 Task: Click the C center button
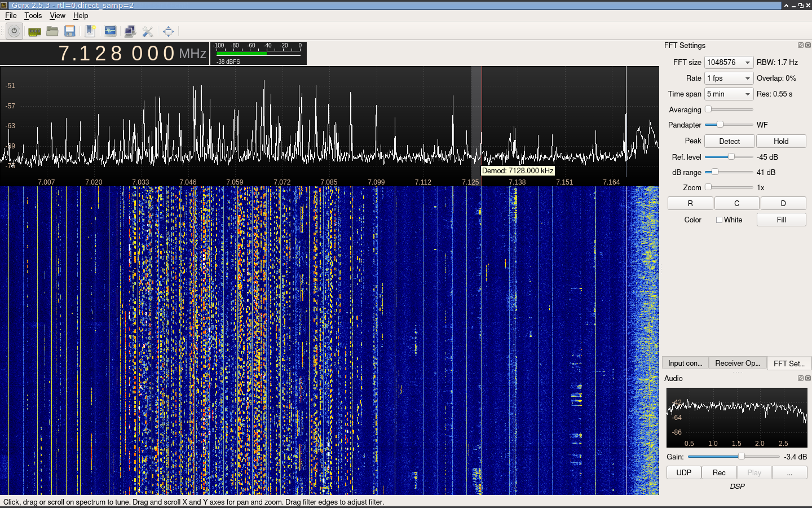(736, 203)
